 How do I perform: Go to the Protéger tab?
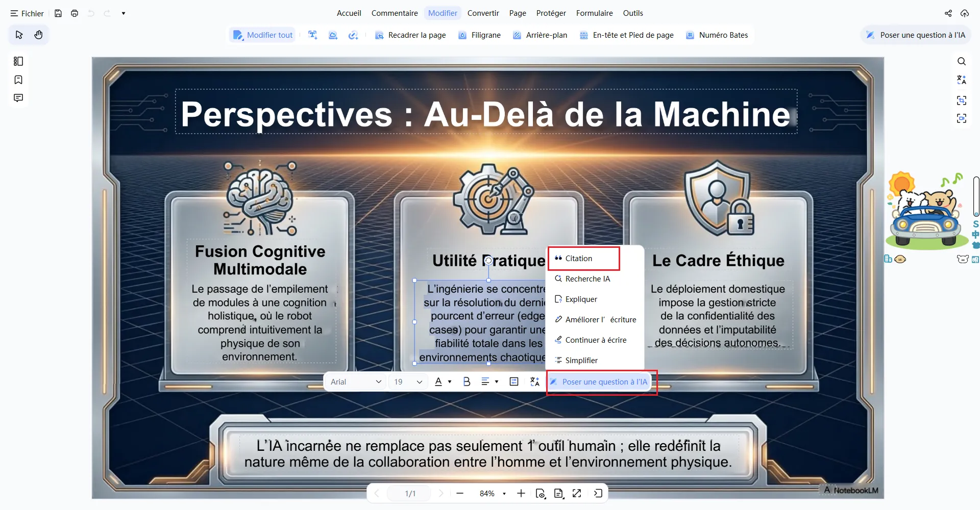551,13
